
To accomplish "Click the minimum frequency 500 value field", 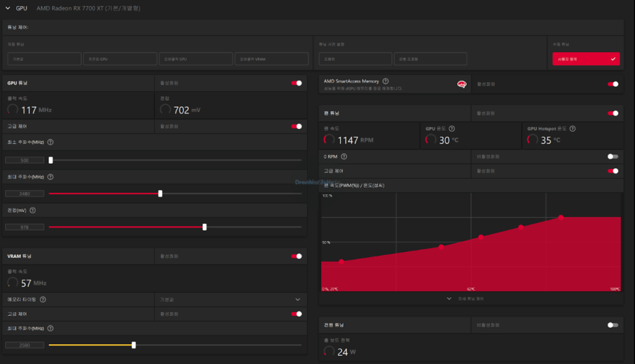I will click(24, 161).
